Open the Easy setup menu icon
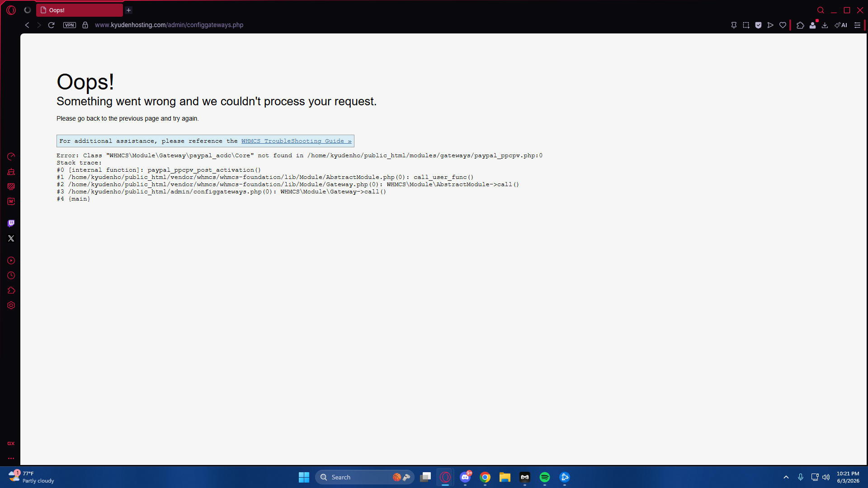This screenshot has width=868, height=488. (857, 25)
